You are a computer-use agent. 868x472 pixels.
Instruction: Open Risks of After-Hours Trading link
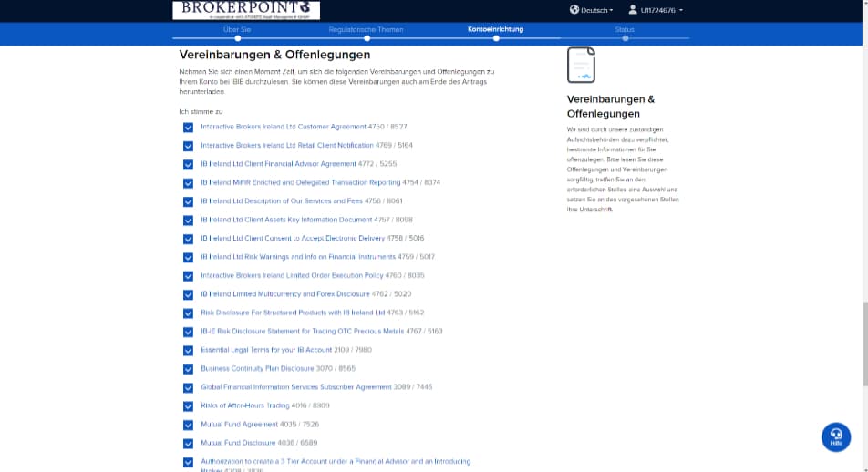point(244,405)
